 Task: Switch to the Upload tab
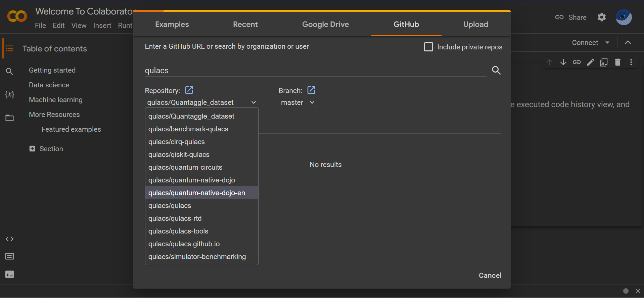(476, 24)
